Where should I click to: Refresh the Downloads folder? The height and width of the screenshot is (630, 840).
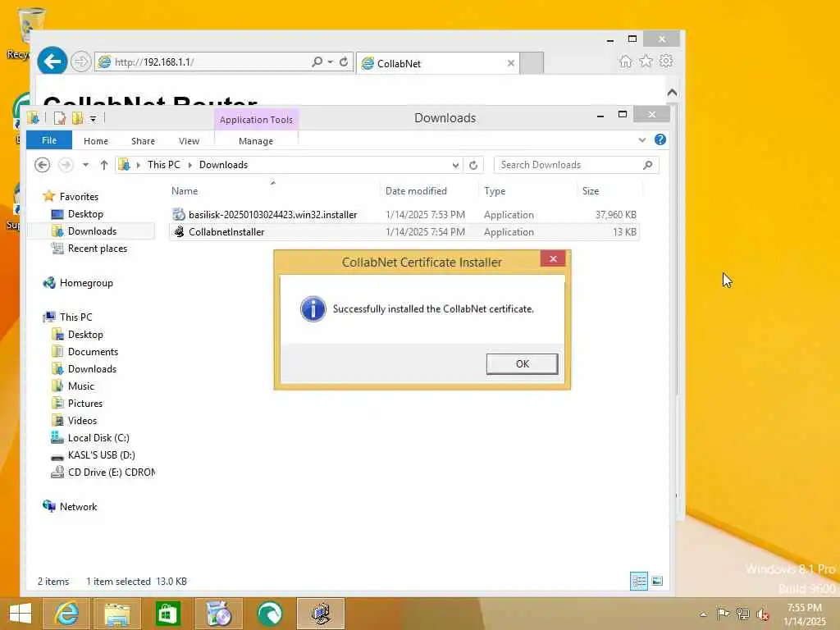tap(473, 165)
